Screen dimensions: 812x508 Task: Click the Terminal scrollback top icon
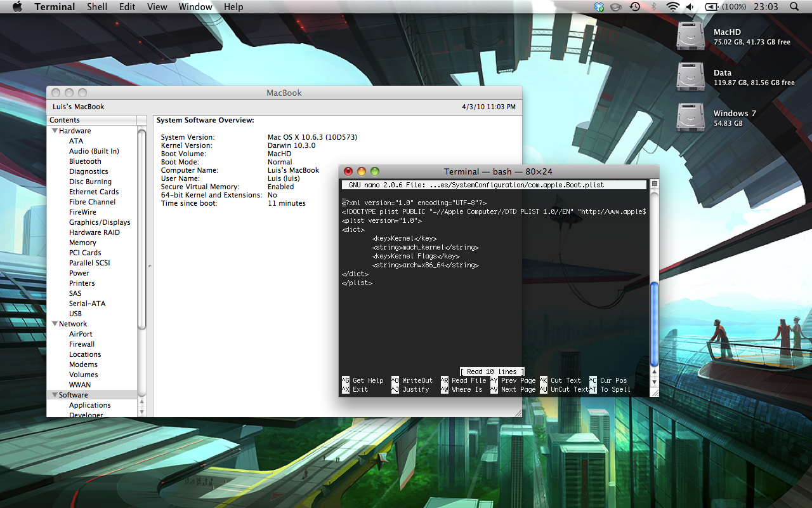coord(655,184)
